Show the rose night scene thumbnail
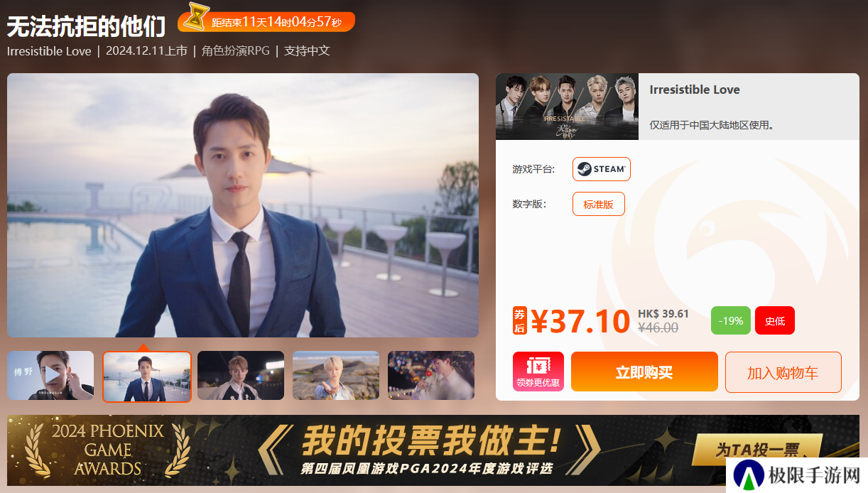The height and width of the screenshot is (493, 868). point(431,375)
